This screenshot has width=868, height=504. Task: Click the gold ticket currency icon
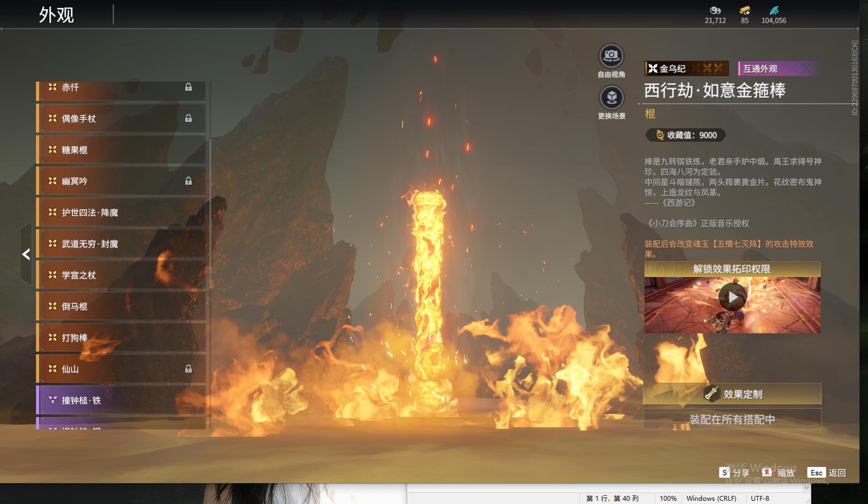coord(744,10)
